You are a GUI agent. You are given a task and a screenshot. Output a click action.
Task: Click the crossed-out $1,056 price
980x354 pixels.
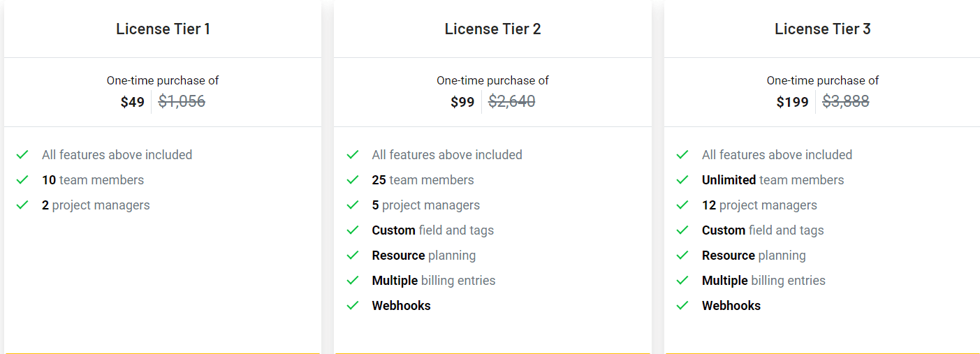pyautogui.click(x=182, y=102)
